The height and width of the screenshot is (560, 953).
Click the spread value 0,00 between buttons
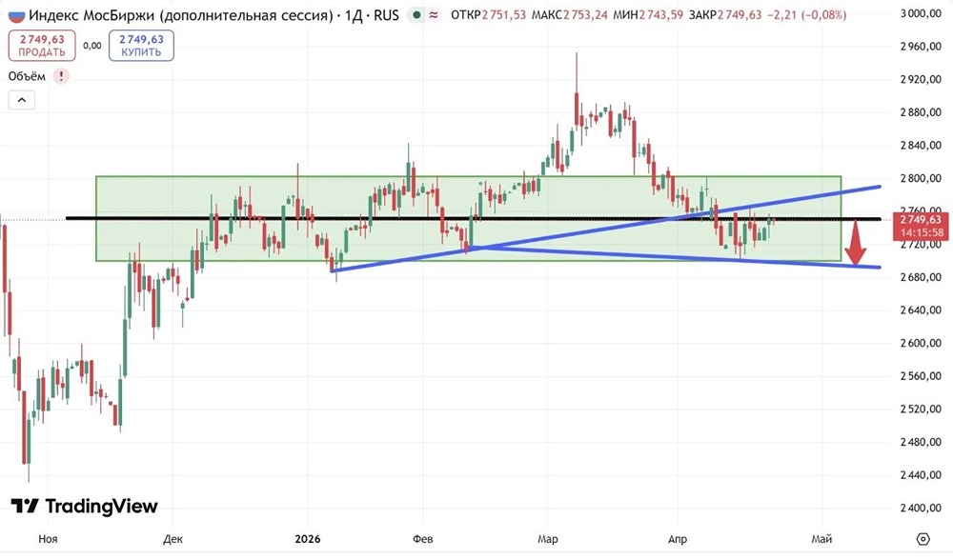click(91, 46)
